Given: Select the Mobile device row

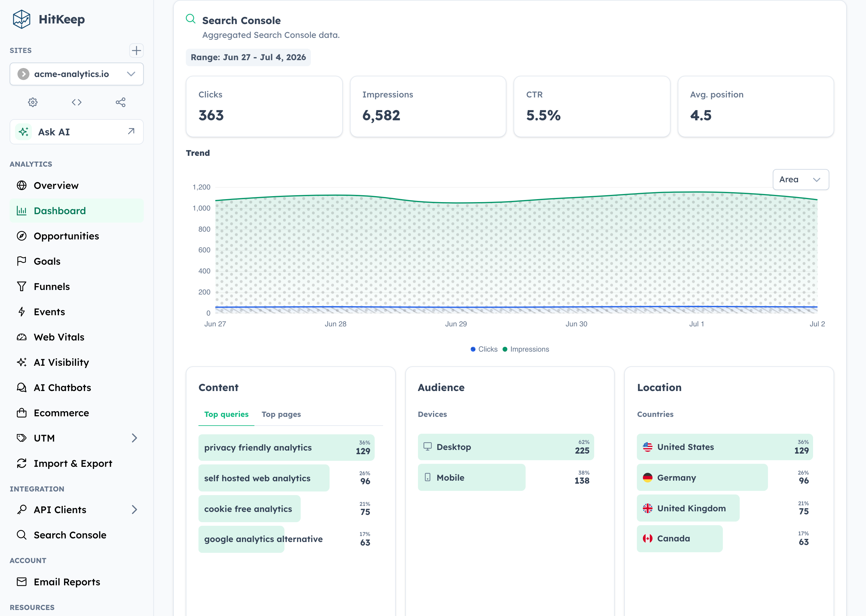Looking at the screenshot, I should coord(506,477).
